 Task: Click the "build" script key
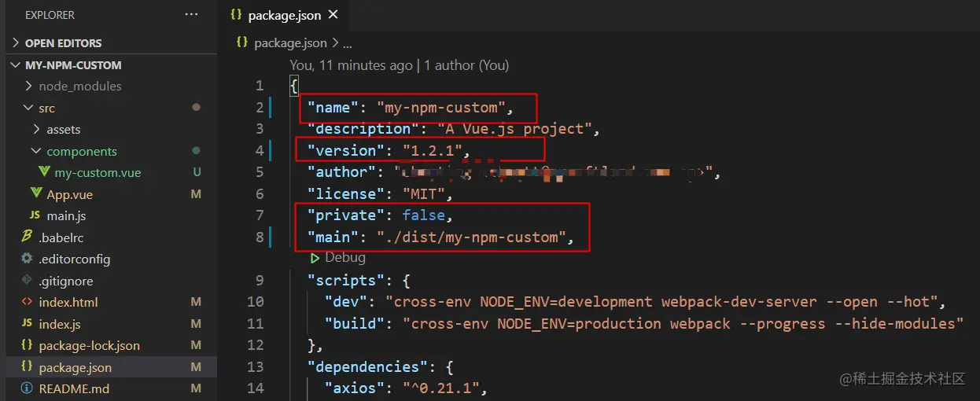[x=355, y=323]
